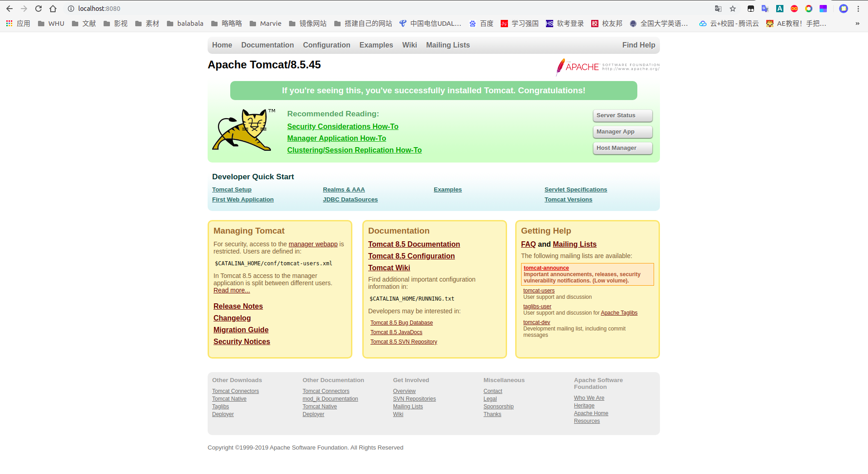
Task: Bookmark this page with the star icon
Action: 733,9
